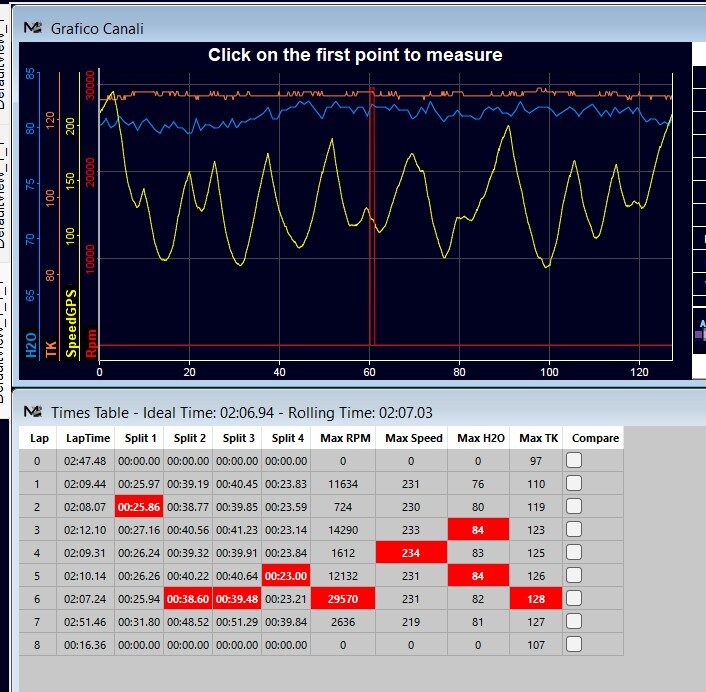Click the Split 2 column header
Viewport: 706px width, 692px height.
[x=190, y=438]
